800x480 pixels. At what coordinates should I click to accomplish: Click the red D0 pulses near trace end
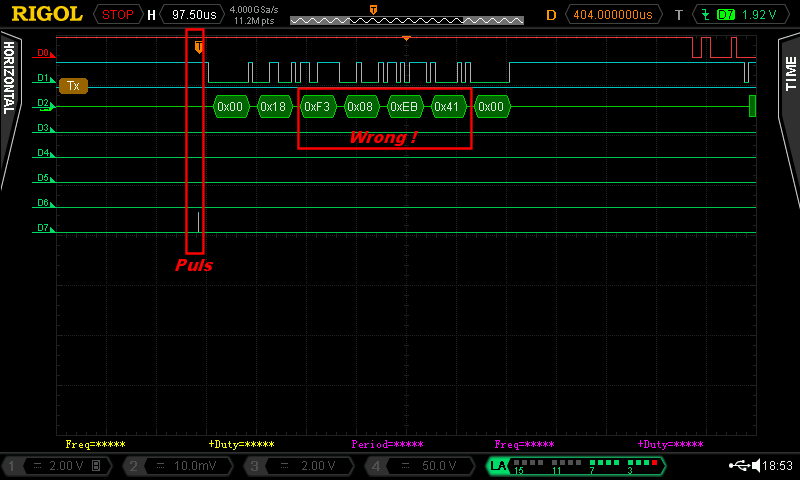(x=723, y=47)
